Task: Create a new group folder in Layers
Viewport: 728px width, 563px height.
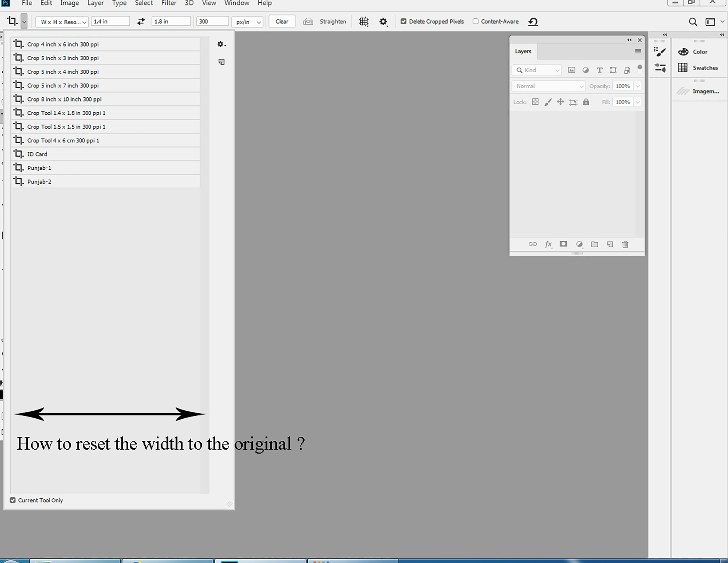Action: pyautogui.click(x=595, y=244)
